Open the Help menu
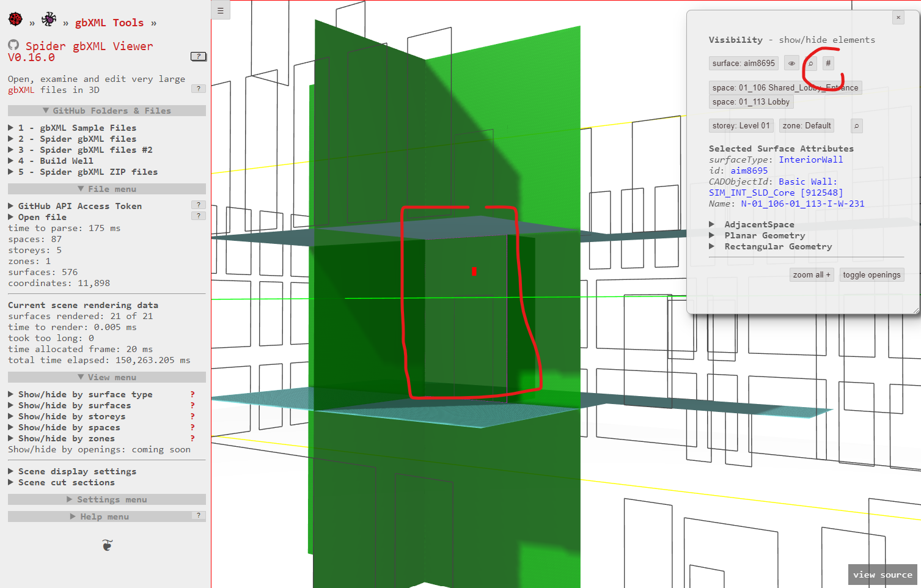The width and height of the screenshot is (921, 588). 100,516
